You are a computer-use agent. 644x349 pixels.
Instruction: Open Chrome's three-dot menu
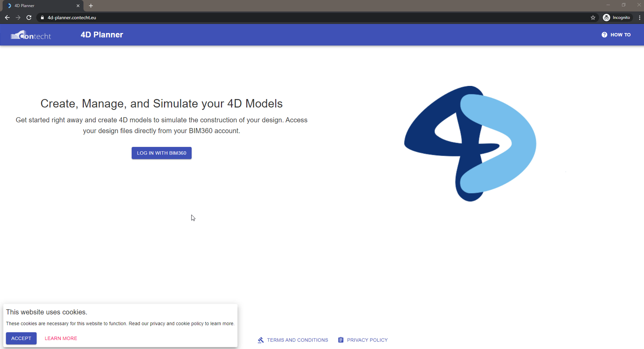(x=639, y=17)
